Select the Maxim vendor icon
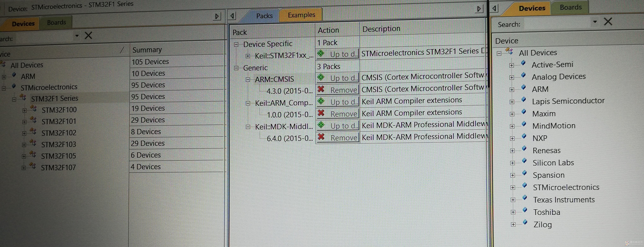This screenshot has height=247, width=644. coord(524,112)
